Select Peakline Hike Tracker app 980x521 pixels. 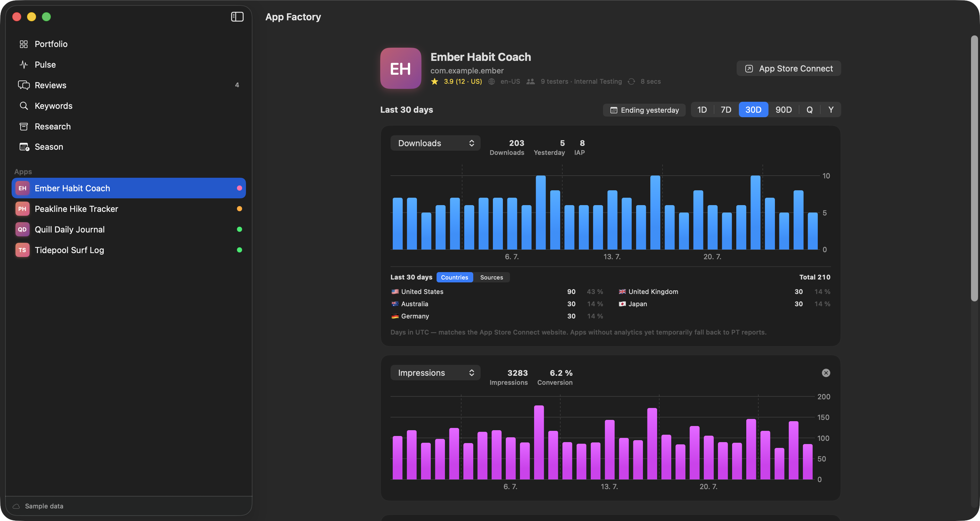click(128, 209)
